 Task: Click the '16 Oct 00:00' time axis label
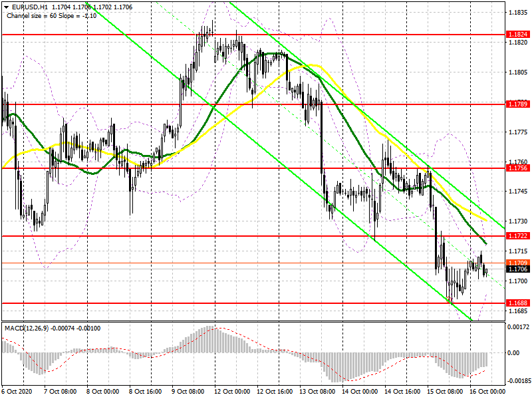[487, 392]
